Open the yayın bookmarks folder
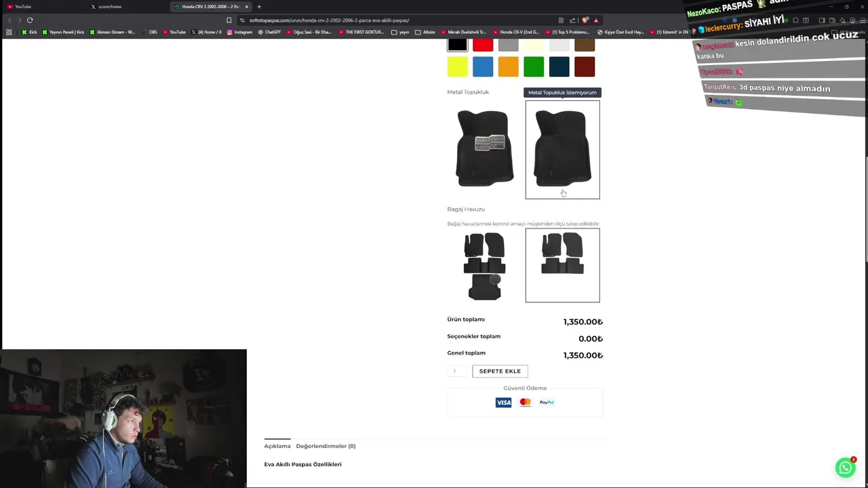Screen dimensions: 868x488 tap(400, 32)
